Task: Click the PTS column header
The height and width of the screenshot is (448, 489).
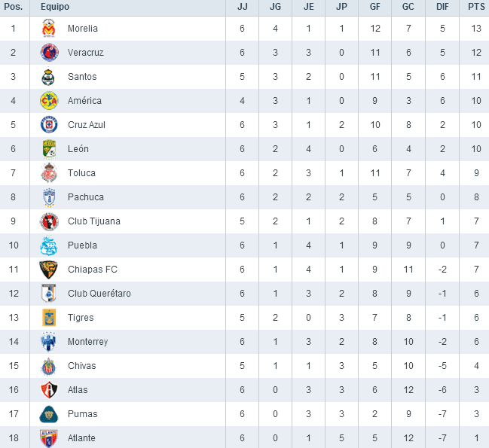Action: point(475,6)
